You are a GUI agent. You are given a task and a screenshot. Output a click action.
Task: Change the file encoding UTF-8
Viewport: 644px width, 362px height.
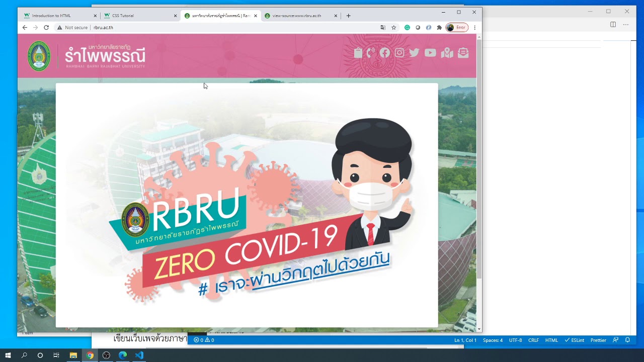516,340
